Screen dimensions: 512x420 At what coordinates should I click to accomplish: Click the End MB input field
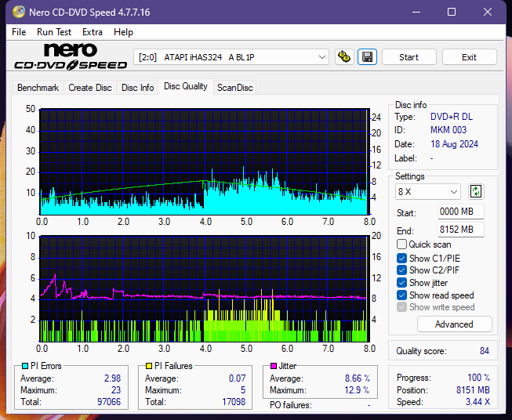[460, 230]
